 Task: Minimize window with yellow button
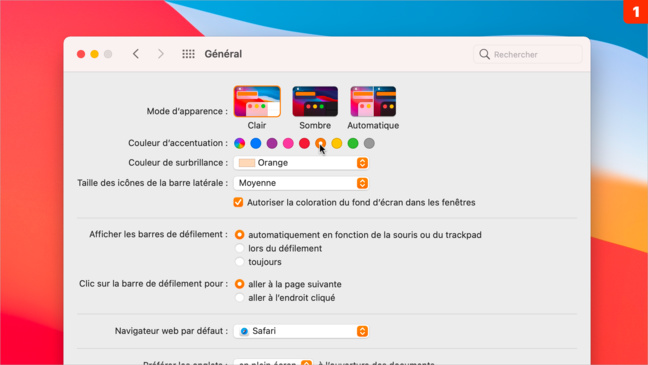[95, 54]
